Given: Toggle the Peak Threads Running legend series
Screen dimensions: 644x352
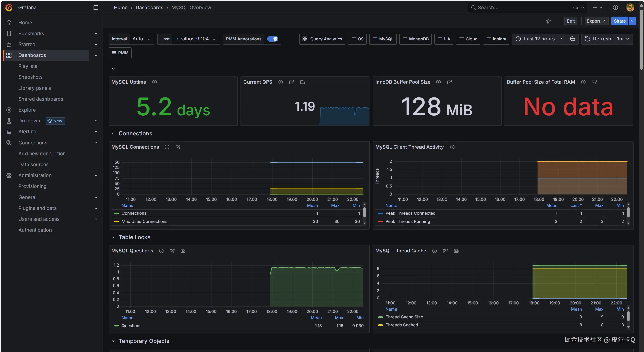Looking at the screenshot, I should coord(407,221).
